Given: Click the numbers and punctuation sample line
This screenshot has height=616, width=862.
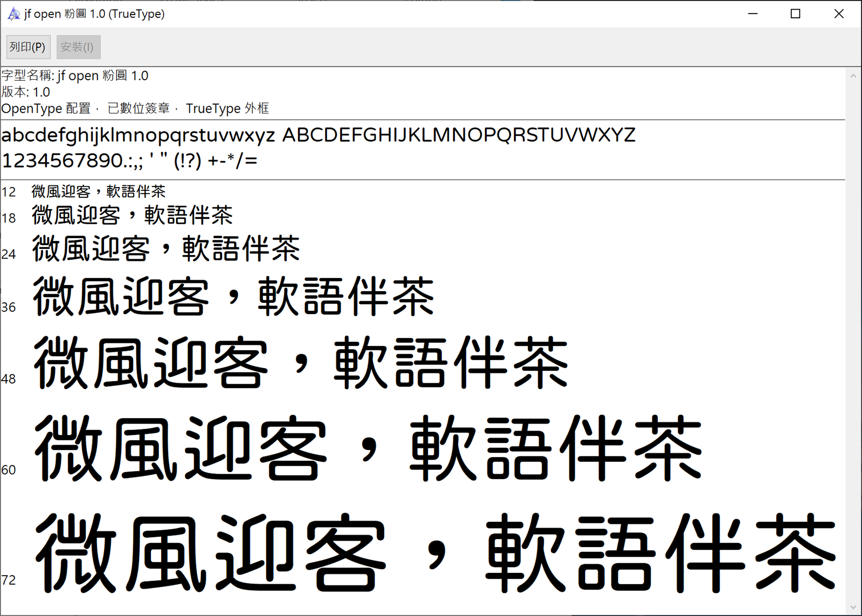Looking at the screenshot, I should click(x=129, y=160).
